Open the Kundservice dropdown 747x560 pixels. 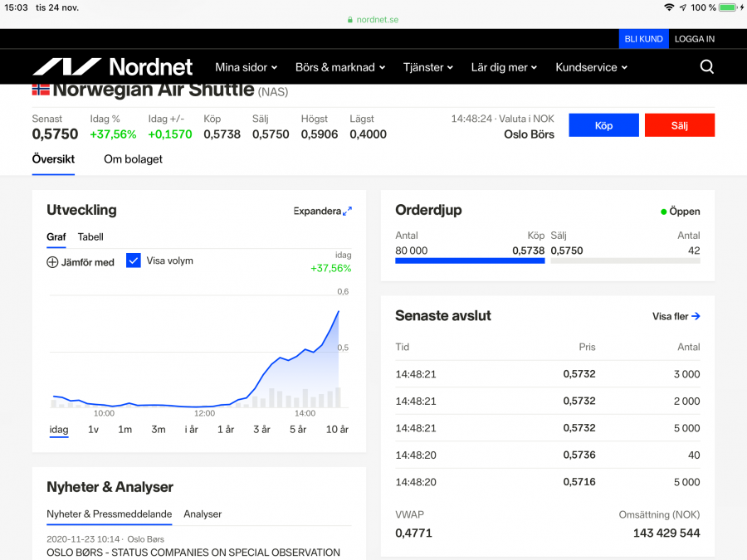(591, 67)
